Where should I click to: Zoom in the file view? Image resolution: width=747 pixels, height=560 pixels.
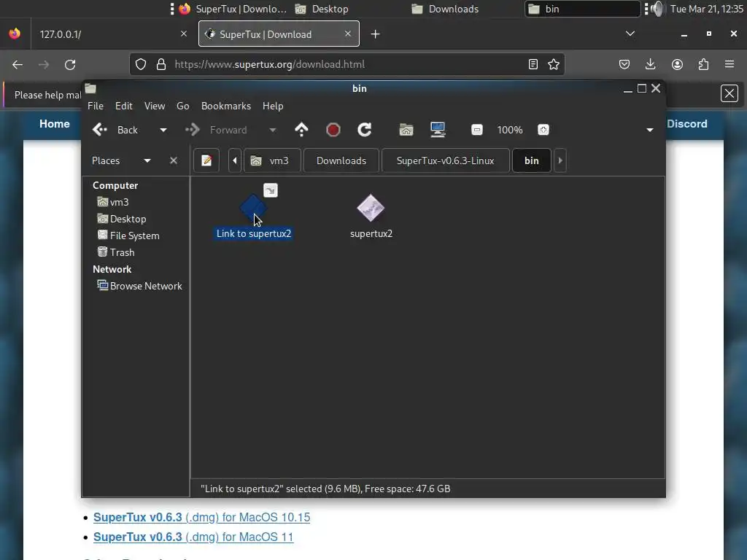click(x=543, y=130)
